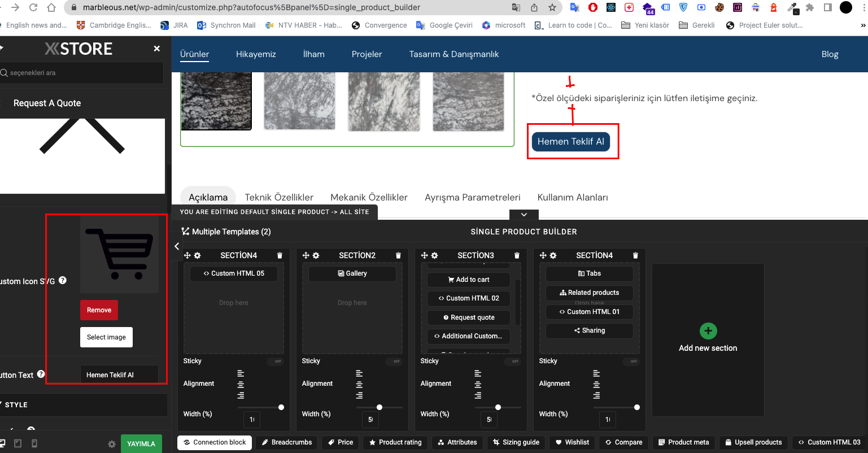Image resolution: width=868 pixels, height=453 pixels.
Task: Open gear of SECTION4 containing Custom HTML 05
Action: pos(198,255)
